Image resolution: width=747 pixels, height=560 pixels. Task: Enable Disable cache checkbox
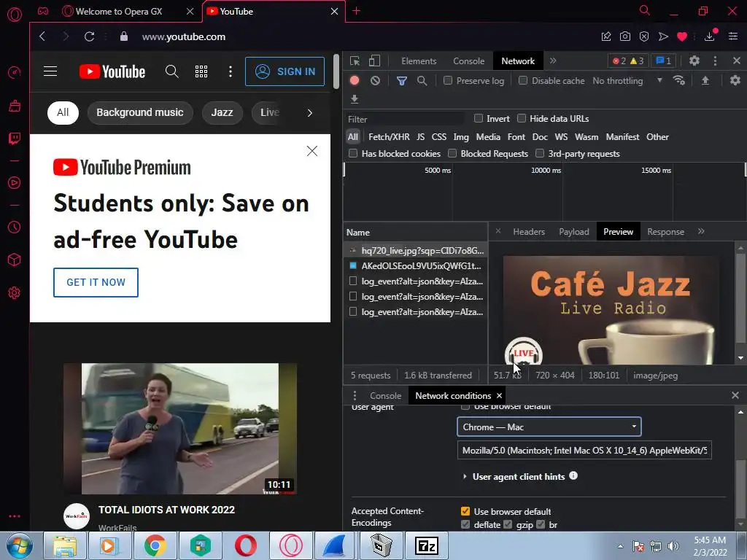tap(523, 80)
